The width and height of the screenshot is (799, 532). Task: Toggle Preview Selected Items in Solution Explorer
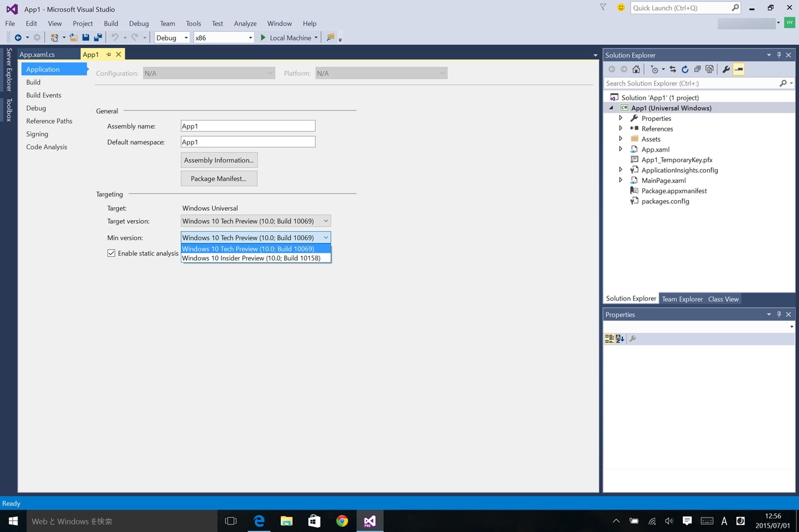738,69
